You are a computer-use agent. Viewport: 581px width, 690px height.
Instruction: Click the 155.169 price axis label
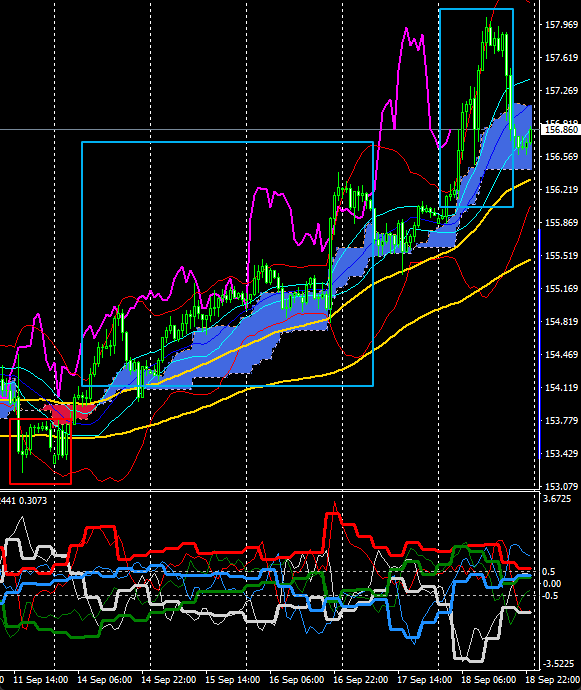(561, 289)
